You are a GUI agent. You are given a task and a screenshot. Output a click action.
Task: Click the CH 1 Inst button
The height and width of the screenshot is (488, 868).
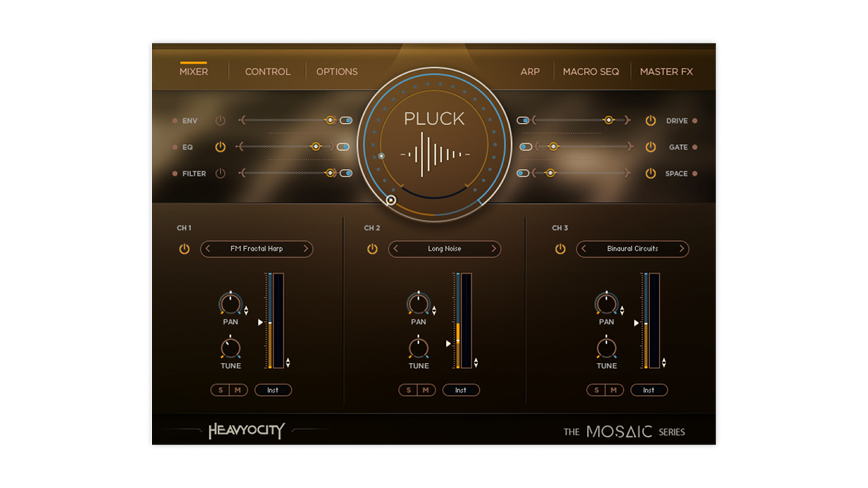[x=273, y=390]
